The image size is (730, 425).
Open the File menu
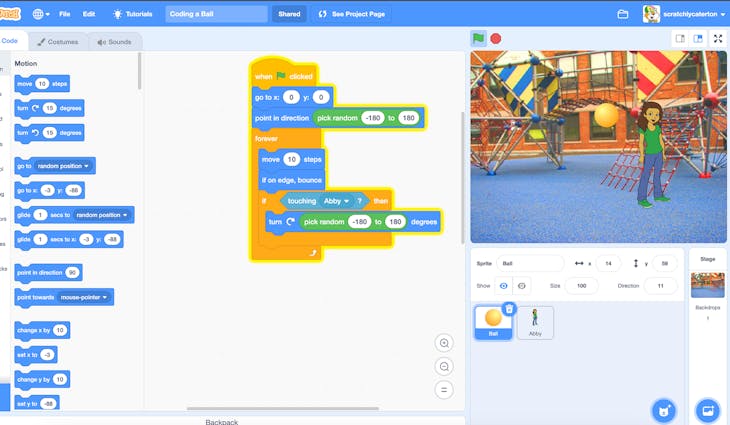pos(65,14)
